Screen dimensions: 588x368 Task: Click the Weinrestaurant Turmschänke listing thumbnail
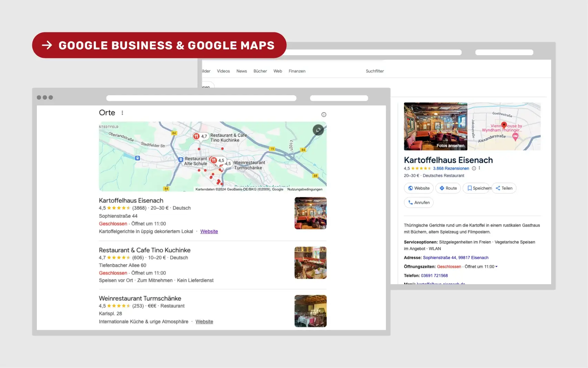coord(310,311)
